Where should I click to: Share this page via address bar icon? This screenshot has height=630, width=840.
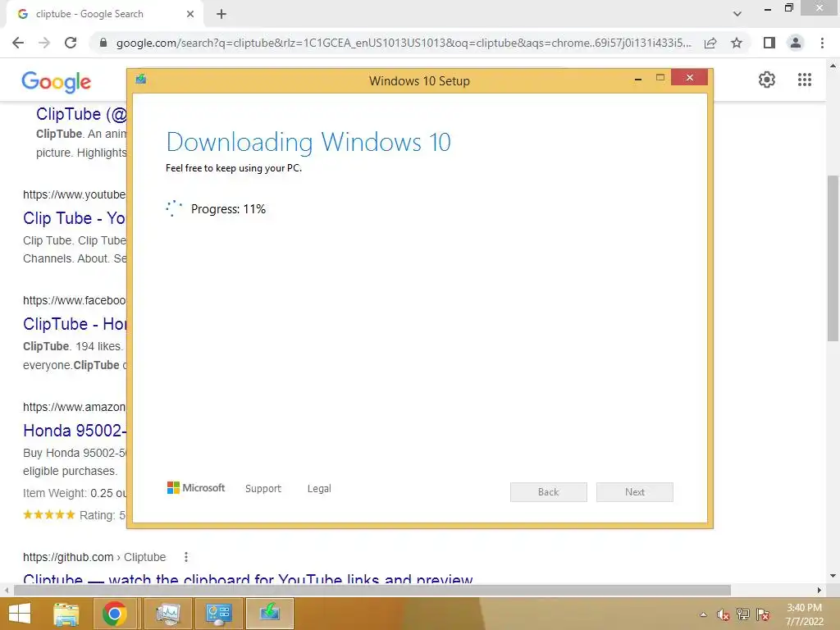coord(710,43)
